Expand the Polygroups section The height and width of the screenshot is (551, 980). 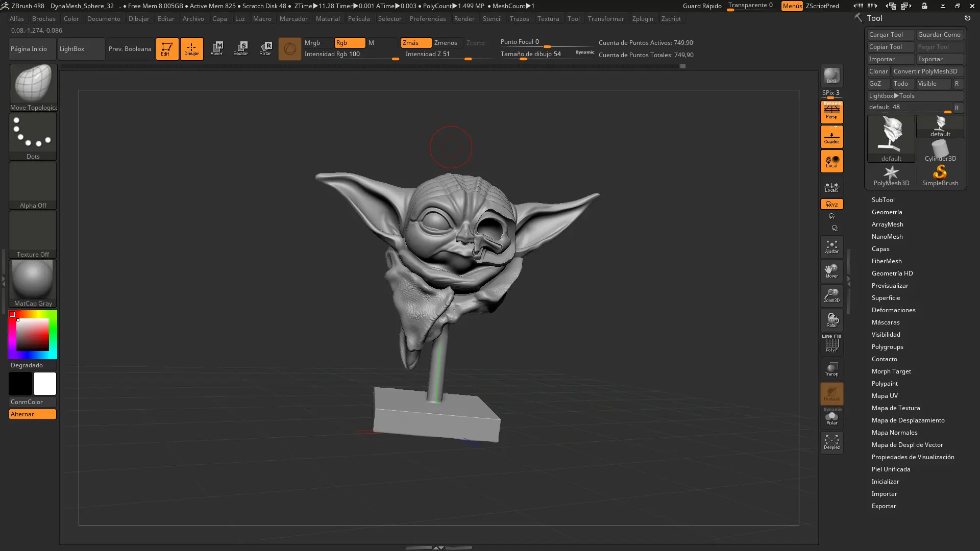pos(887,347)
